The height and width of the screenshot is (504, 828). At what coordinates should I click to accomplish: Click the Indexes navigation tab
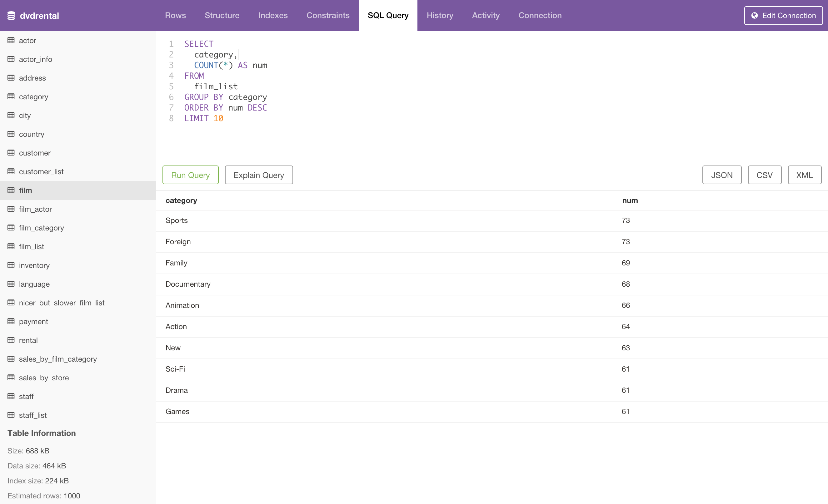click(272, 15)
